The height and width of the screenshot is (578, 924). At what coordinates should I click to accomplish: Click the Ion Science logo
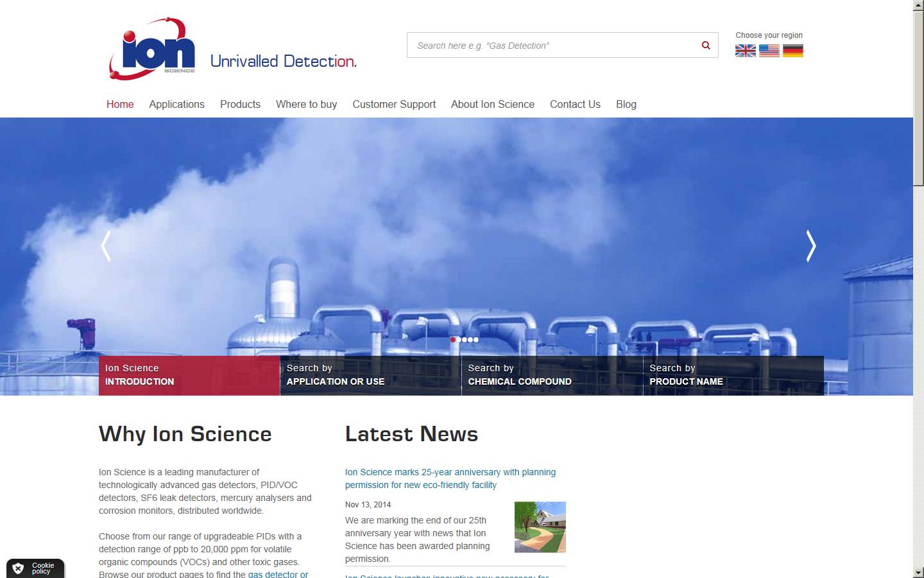coord(153,49)
